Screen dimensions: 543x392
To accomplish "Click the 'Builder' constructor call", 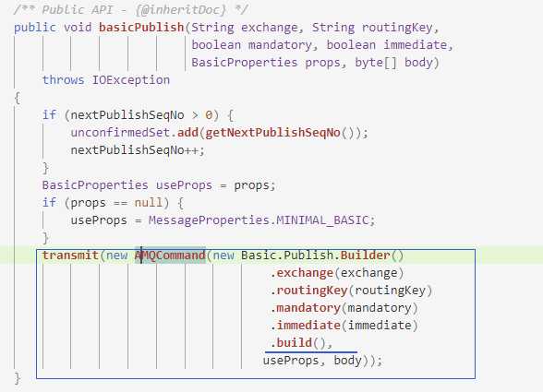I will (365, 255).
